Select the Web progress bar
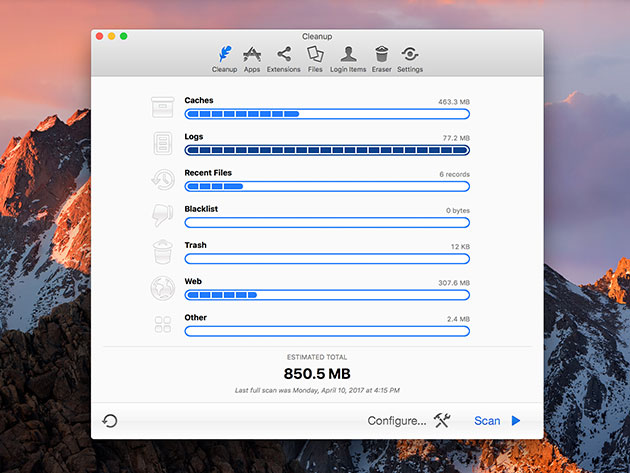The height and width of the screenshot is (473, 630). tap(327, 295)
